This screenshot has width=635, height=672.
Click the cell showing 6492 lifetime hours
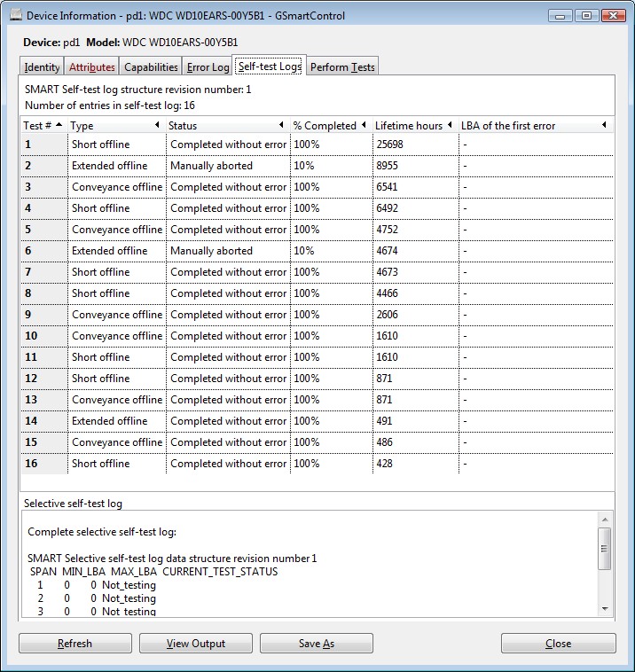coord(415,208)
